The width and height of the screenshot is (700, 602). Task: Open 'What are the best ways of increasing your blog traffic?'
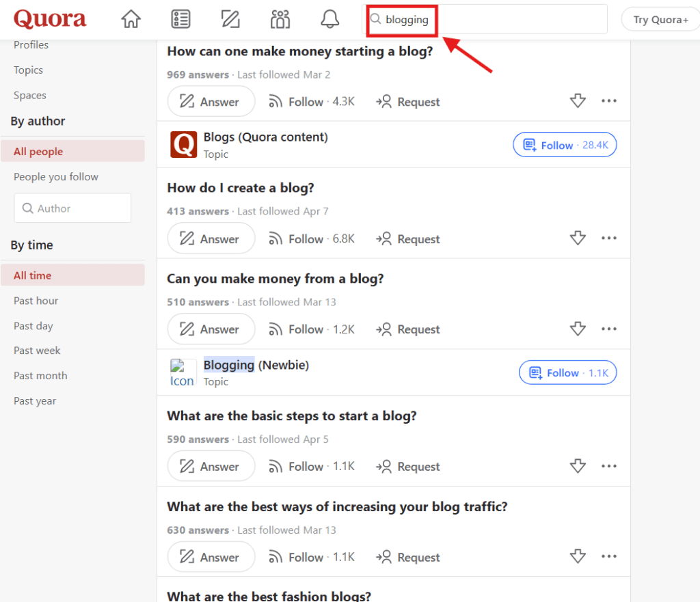click(338, 506)
